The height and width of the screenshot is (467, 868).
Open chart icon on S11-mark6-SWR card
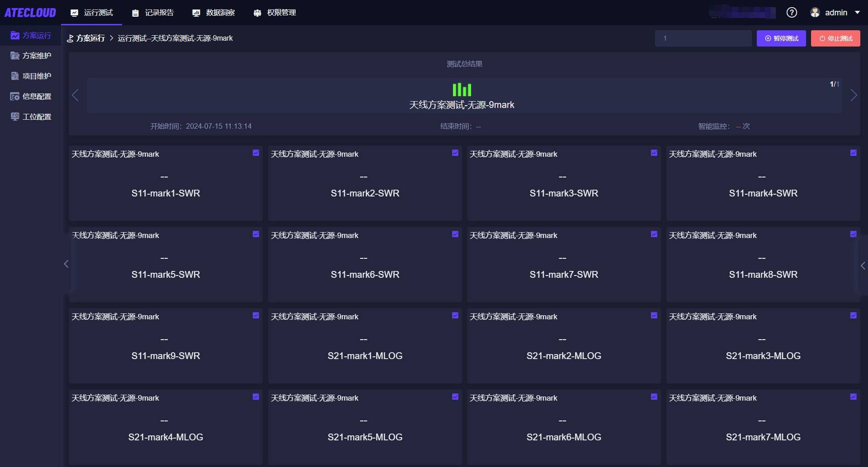point(455,234)
